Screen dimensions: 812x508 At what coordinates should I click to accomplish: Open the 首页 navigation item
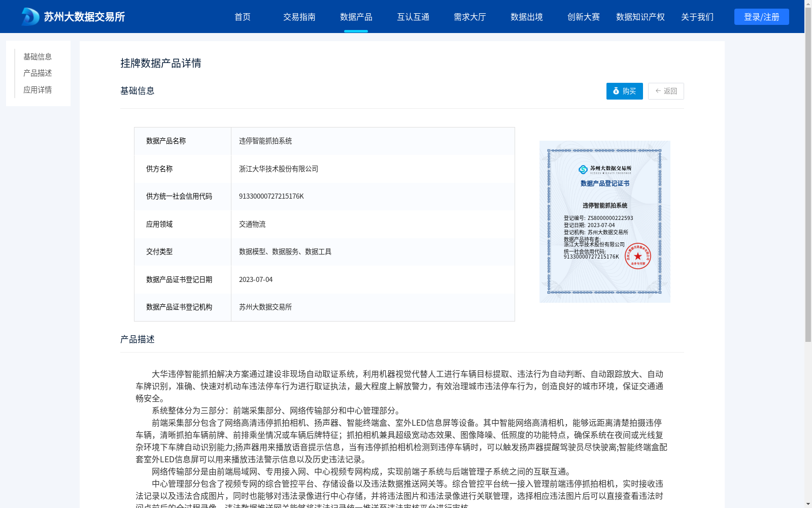pos(243,17)
